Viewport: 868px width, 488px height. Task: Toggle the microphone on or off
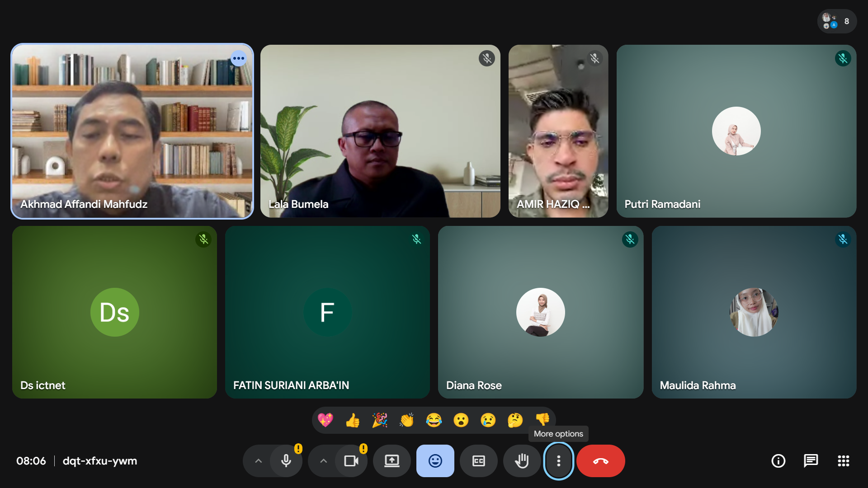pos(286,461)
